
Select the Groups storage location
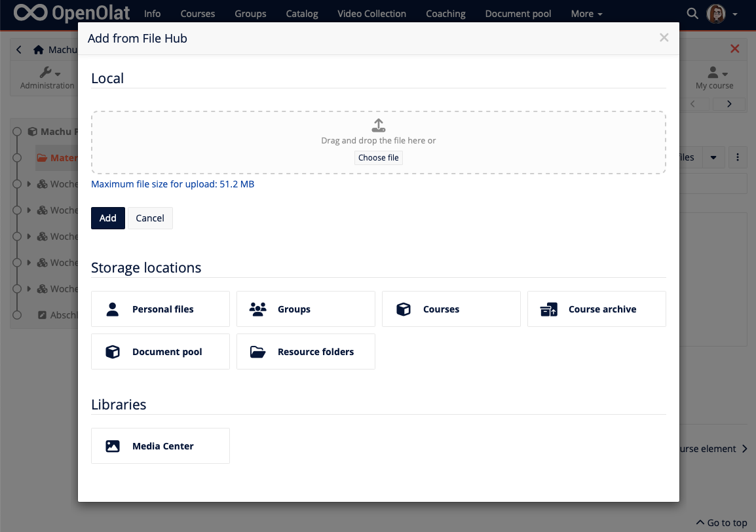point(305,309)
